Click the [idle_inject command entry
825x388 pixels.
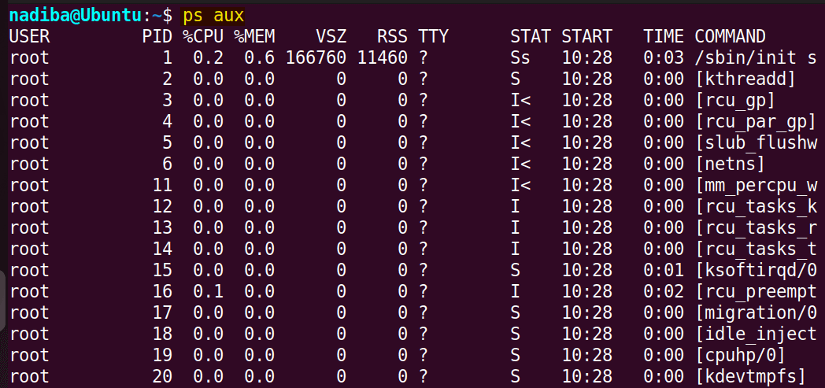(x=756, y=334)
